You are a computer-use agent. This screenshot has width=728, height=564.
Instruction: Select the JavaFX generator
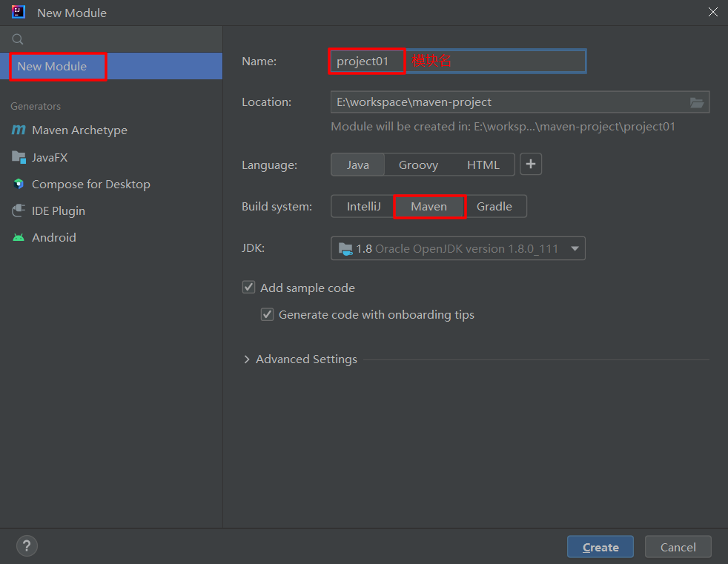coord(50,157)
